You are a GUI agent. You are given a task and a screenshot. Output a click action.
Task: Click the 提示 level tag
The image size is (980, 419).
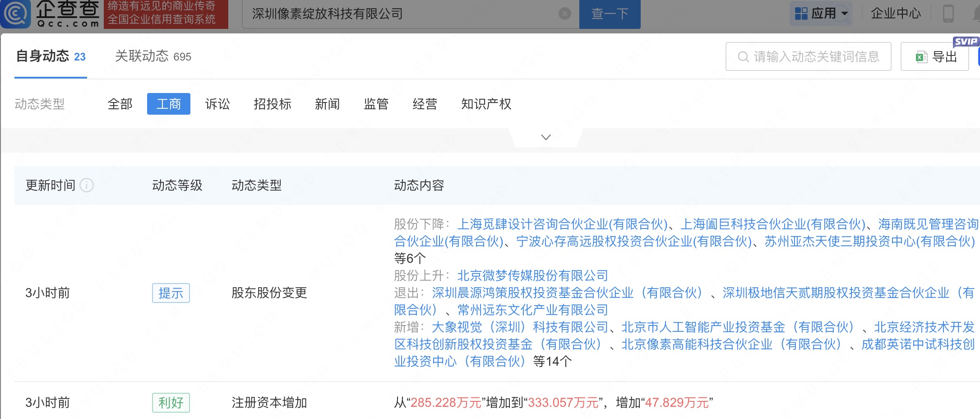coord(171,293)
